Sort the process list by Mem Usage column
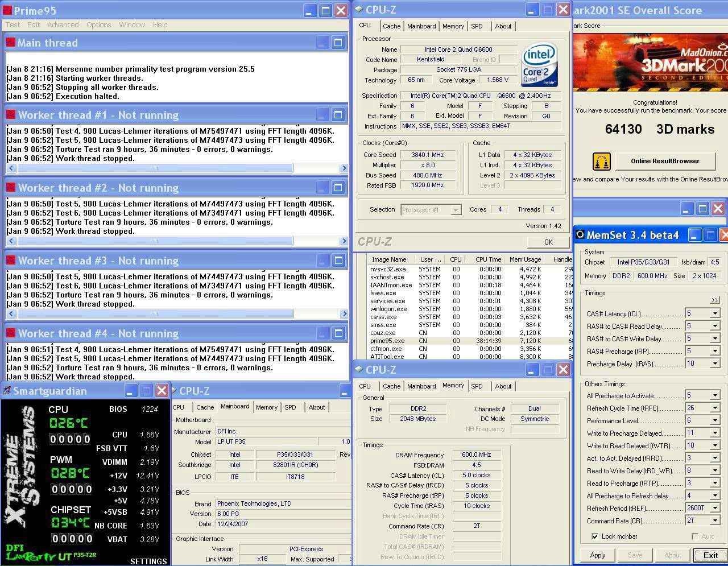This screenshot has width=728, height=566. tap(524, 259)
